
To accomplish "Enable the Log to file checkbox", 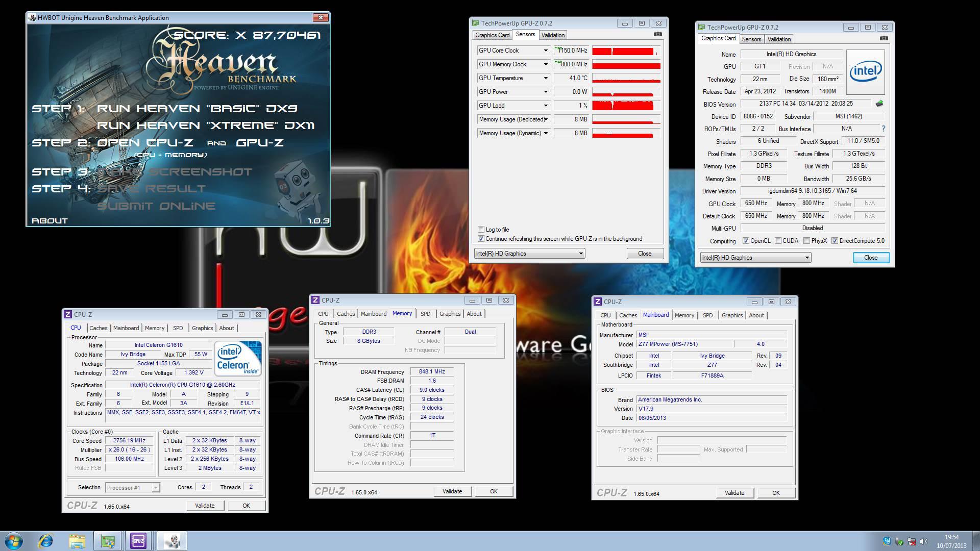I will tap(481, 229).
